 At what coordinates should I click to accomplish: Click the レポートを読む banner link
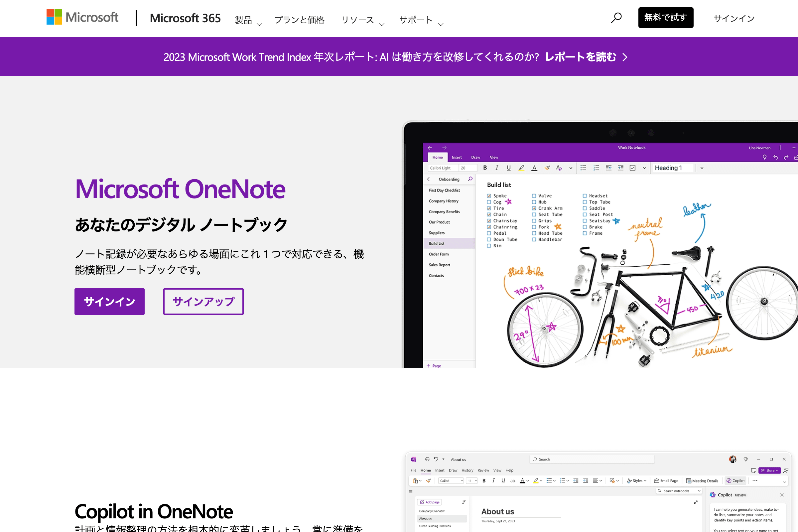586,57
